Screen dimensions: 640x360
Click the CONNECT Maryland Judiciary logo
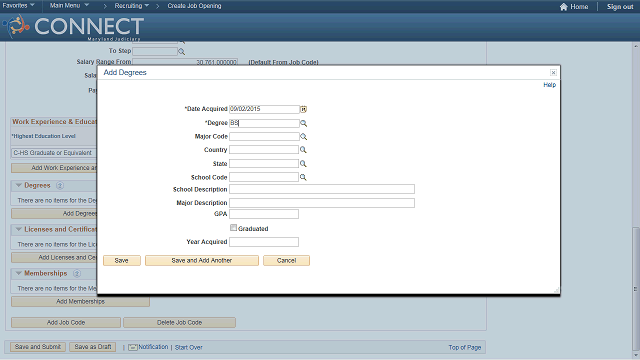coord(73,27)
